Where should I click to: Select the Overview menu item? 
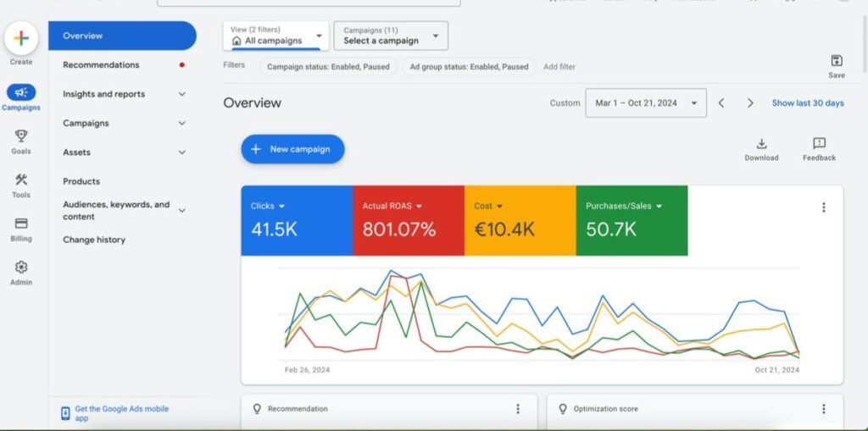pyautogui.click(x=122, y=36)
